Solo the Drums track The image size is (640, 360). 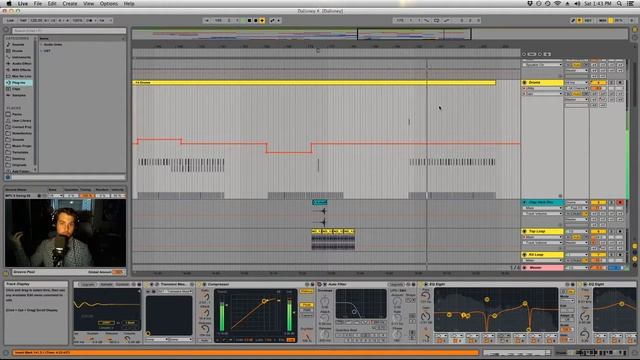click(611, 82)
